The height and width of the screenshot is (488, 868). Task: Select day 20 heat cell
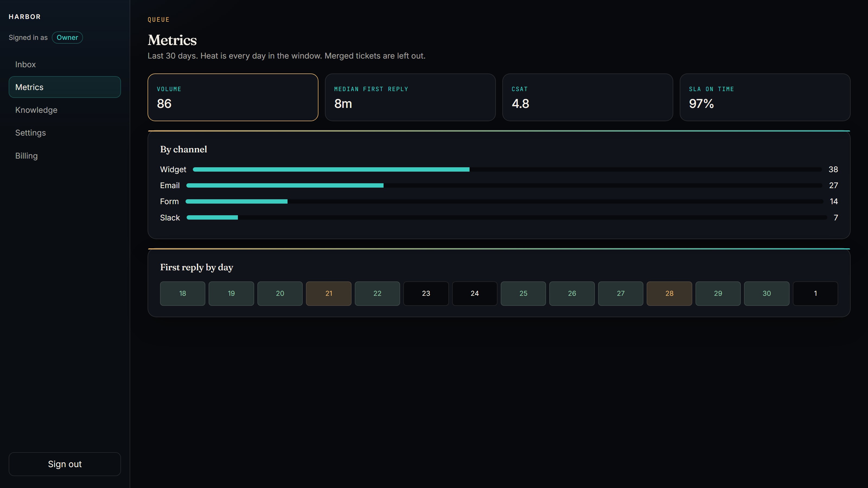click(280, 293)
